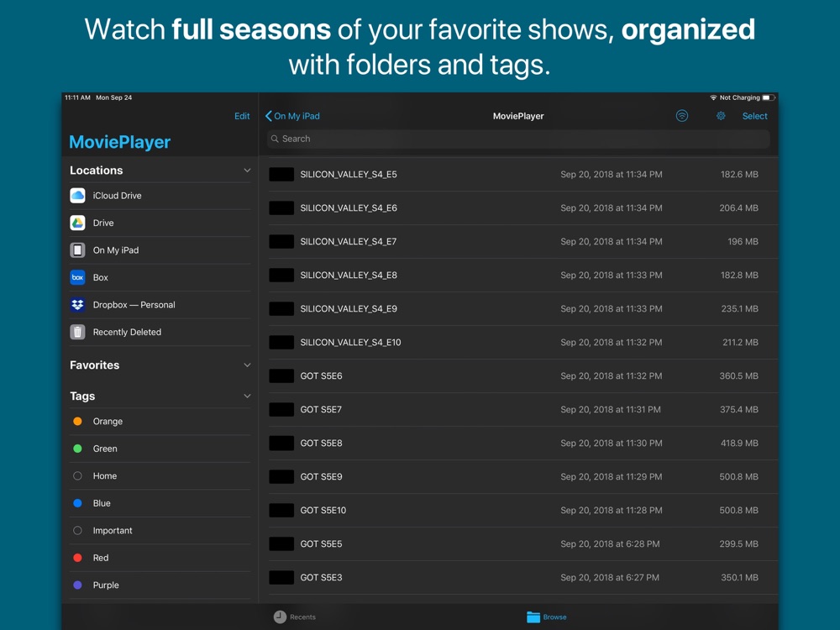Image resolution: width=840 pixels, height=630 pixels.
Task: Select the Red tag dot
Action: (x=77, y=559)
